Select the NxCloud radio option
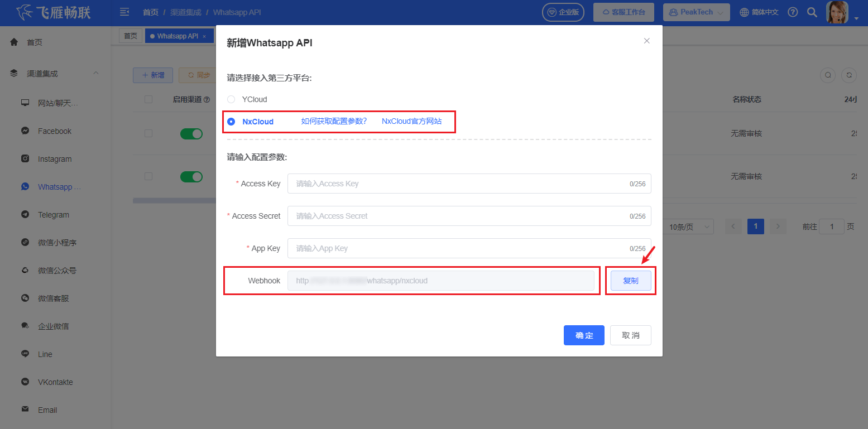The image size is (868, 429). 231,122
